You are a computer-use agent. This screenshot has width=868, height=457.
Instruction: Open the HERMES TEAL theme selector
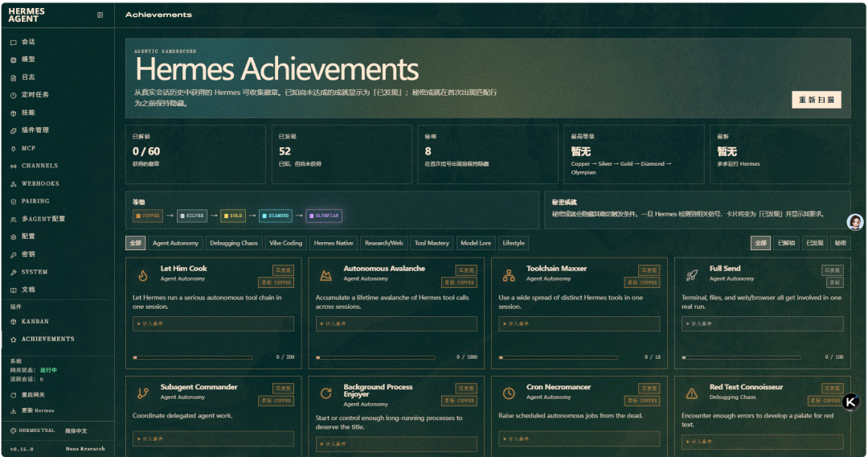click(33, 430)
